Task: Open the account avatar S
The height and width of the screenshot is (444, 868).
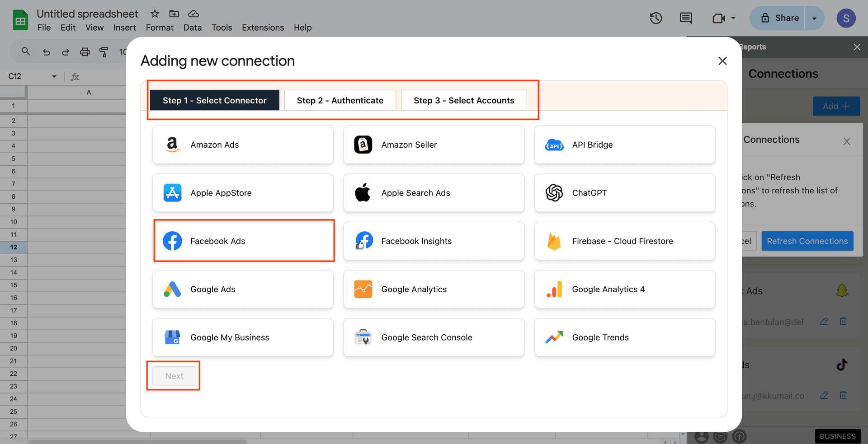Action: coord(846,18)
